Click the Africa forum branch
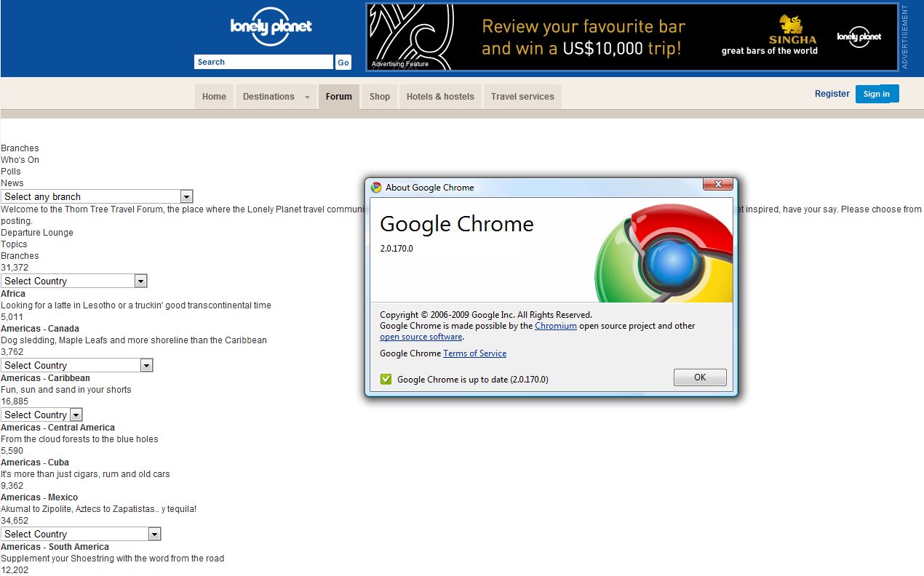 (13, 294)
